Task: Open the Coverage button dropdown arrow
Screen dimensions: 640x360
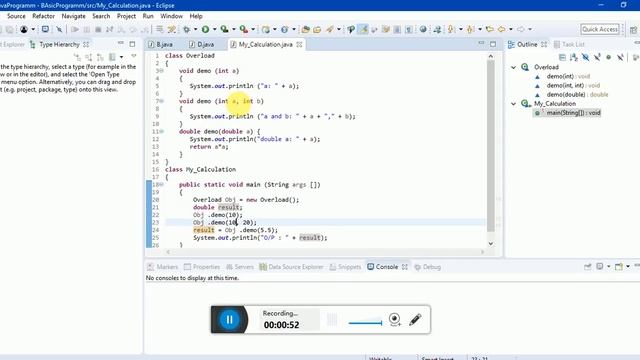Action: coord(233,29)
